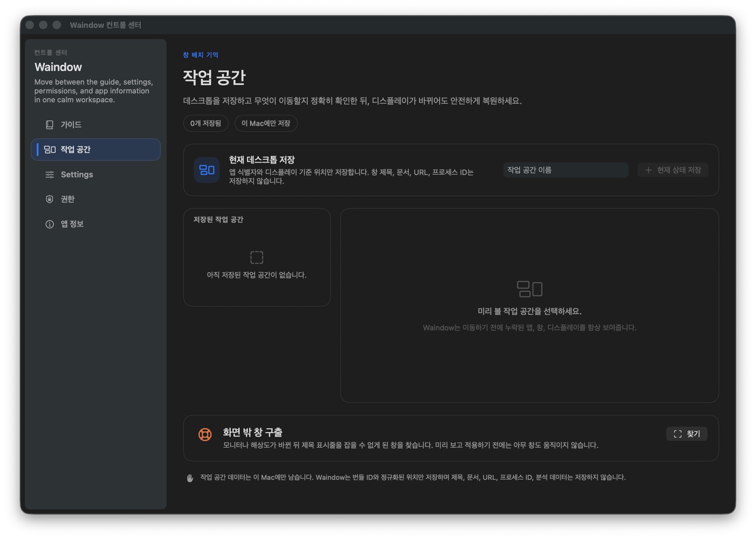Click the 권한 shield icon

pos(50,199)
